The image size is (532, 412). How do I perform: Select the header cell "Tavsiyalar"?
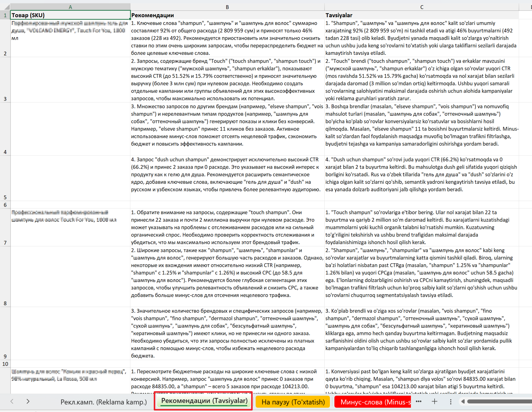coord(422,15)
